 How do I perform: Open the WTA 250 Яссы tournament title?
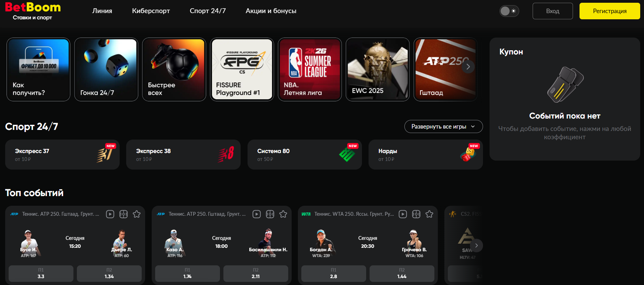point(354,214)
